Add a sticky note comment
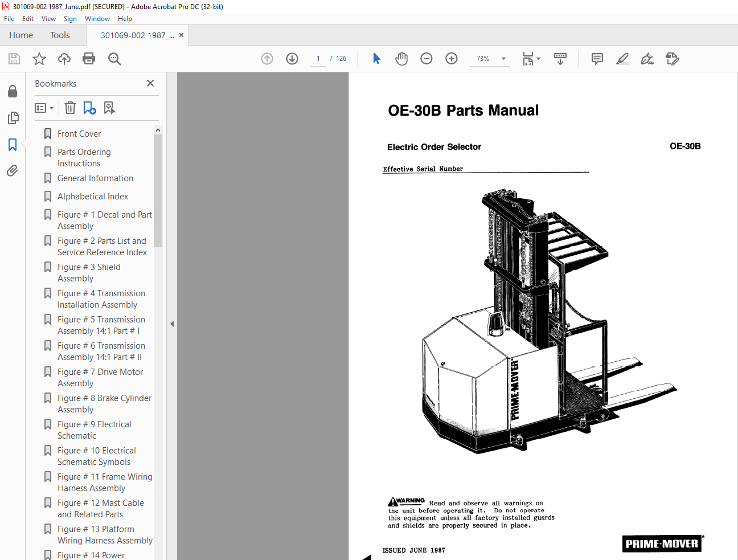This screenshot has width=738, height=560. pyautogui.click(x=597, y=59)
